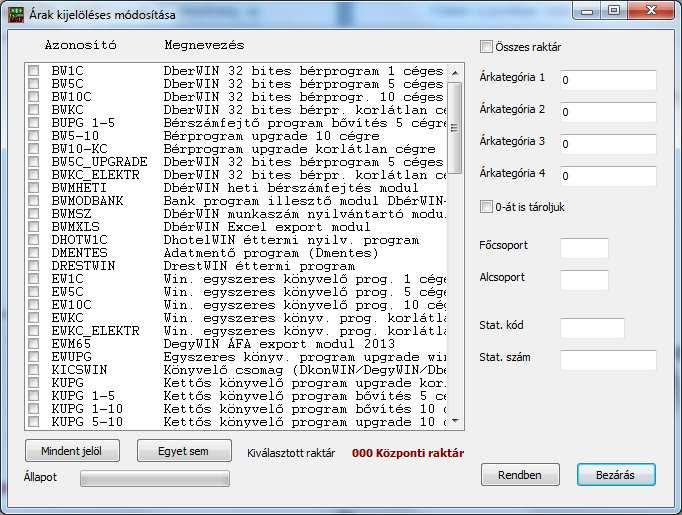Select the BWMSZ row text
Image resolution: width=682 pixels, height=515 pixels.
click(x=71, y=214)
